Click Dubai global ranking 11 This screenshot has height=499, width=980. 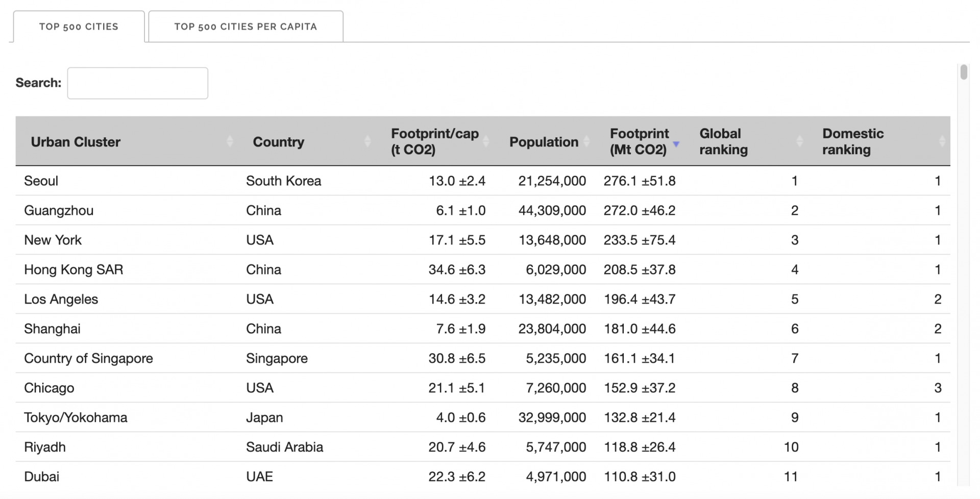coord(791,477)
